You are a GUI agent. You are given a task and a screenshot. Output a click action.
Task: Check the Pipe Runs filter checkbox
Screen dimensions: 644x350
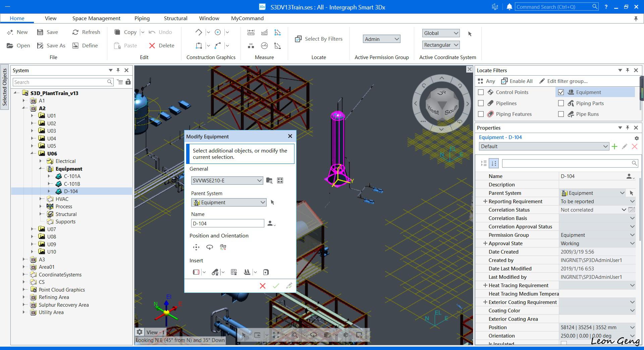click(x=561, y=114)
